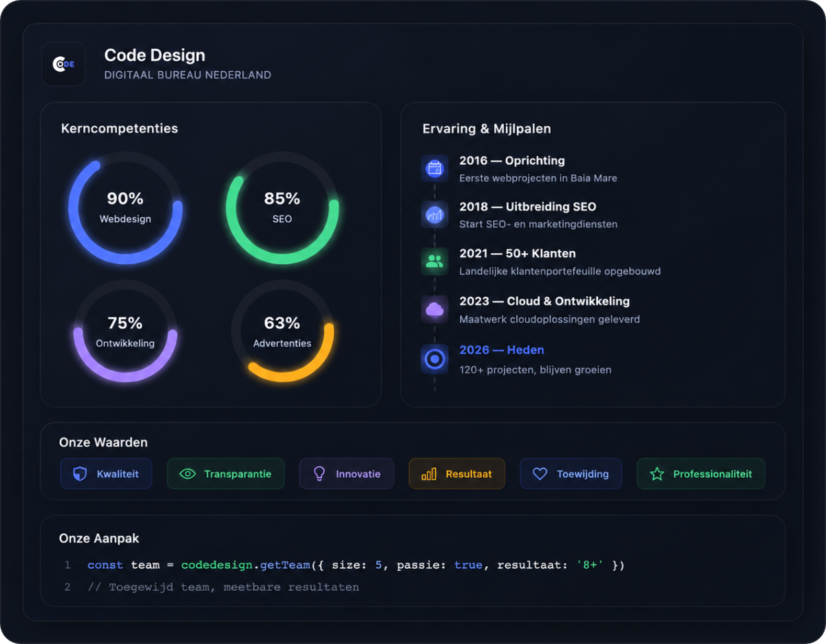Click code line number 1
The height and width of the screenshot is (644, 826).
pos(67,565)
